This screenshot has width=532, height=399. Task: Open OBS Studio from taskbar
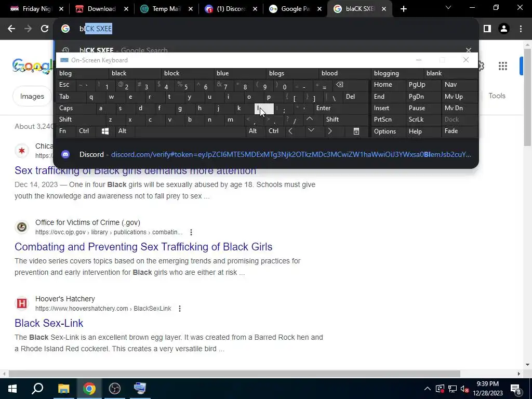click(115, 389)
